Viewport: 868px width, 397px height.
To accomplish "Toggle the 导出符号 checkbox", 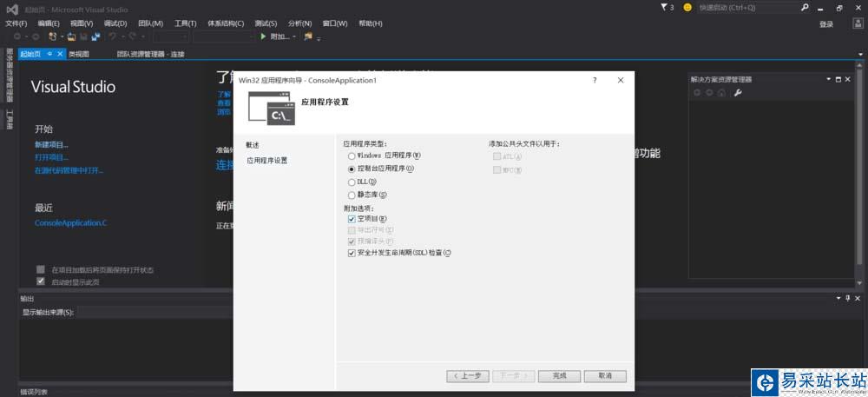I will (351, 230).
